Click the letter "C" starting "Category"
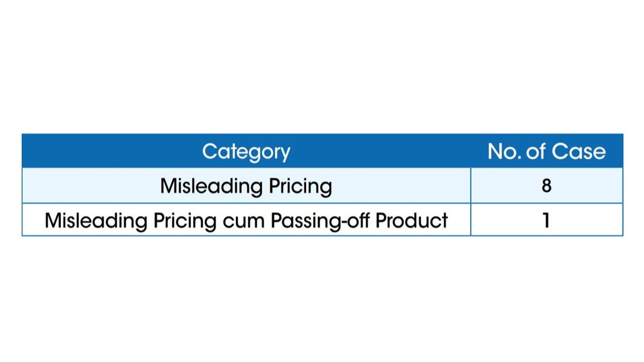 point(209,151)
